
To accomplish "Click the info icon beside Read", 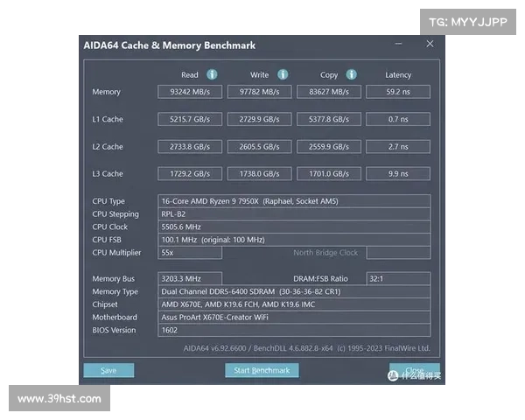I will pyautogui.click(x=212, y=74).
